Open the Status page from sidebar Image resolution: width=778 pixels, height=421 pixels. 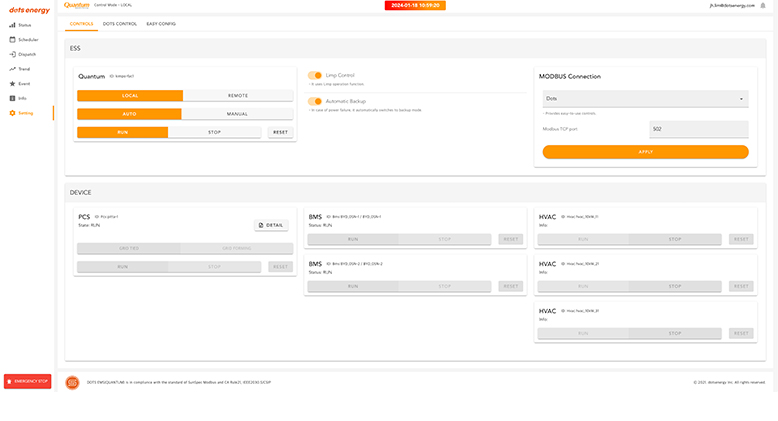24,24
